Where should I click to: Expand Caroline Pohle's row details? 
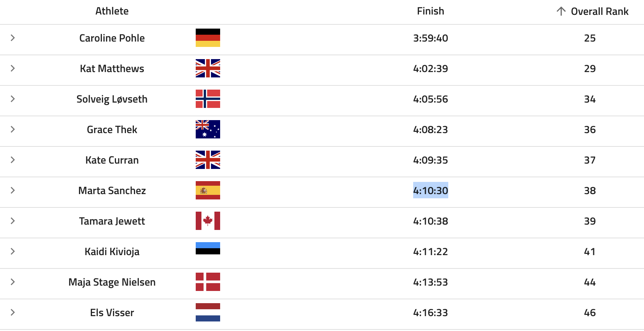[x=13, y=38]
